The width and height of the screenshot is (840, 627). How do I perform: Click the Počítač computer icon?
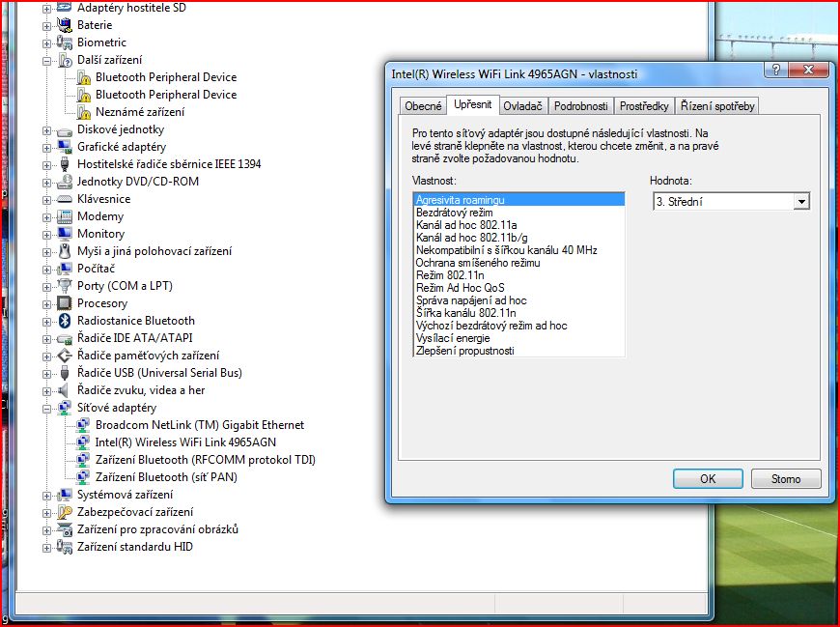tap(65, 269)
